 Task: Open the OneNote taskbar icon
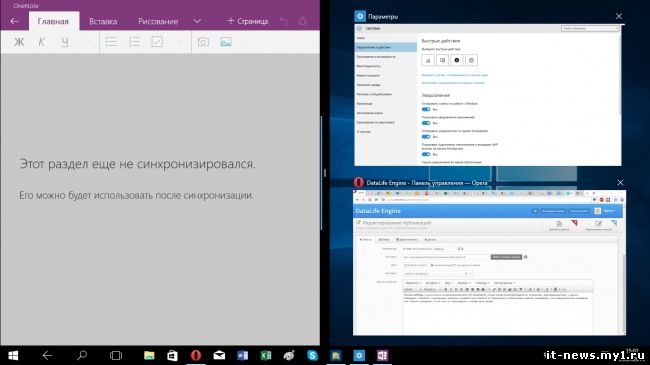tap(382, 355)
